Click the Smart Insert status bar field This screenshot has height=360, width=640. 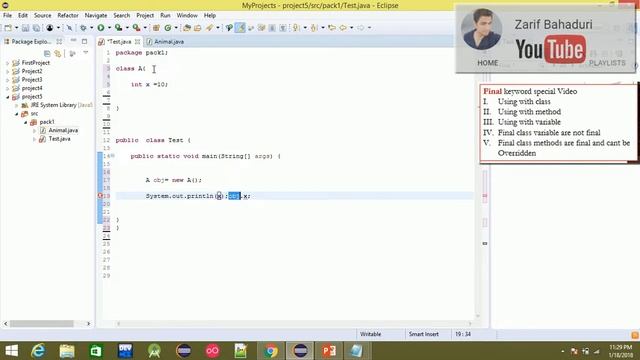pos(424,334)
